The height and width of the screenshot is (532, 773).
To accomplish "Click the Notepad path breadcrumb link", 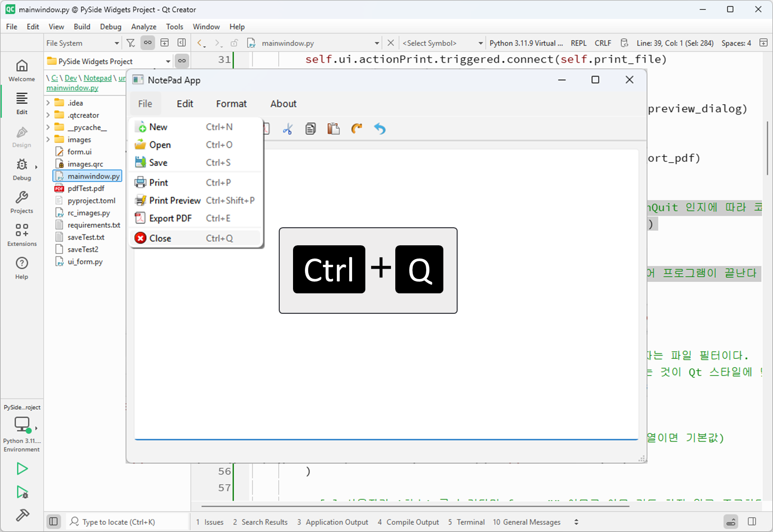I will pyautogui.click(x=98, y=78).
